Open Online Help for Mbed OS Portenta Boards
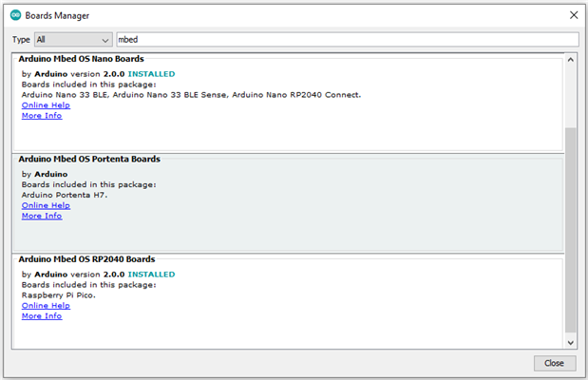Image resolution: width=588 pixels, height=380 pixels. click(x=46, y=205)
